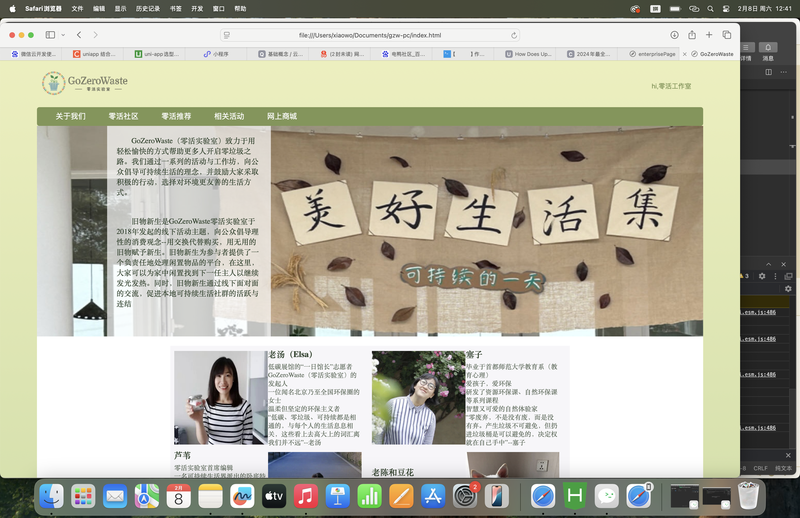Go forward in Safari history
The height and width of the screenshot is (518, 800).
95,35
